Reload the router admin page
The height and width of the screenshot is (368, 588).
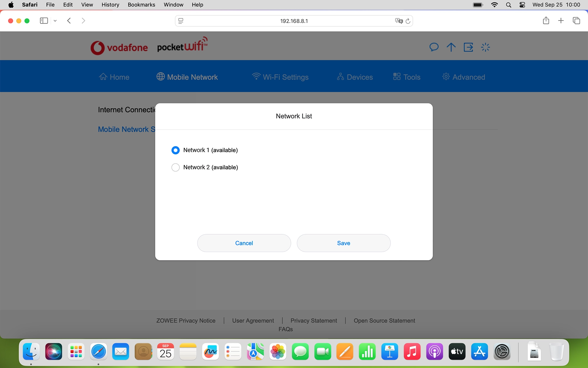tap(408, 21)
